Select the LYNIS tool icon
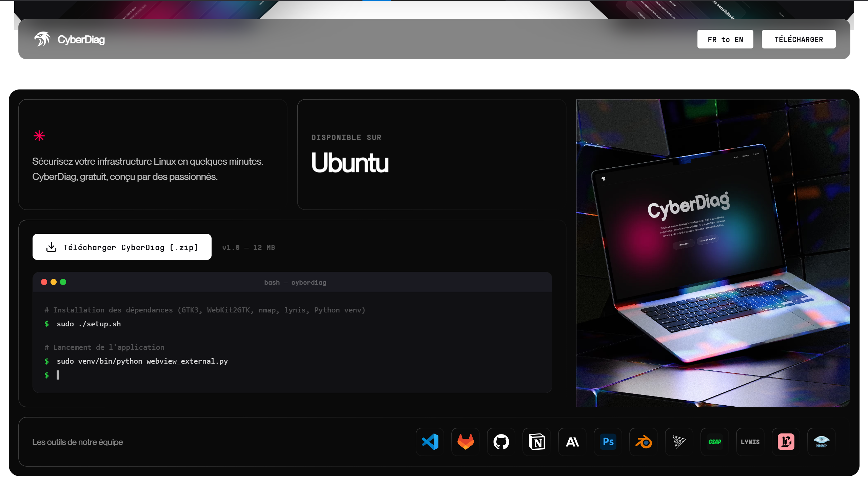This screenshot has height=488, width=868. pyautogui.click(x=751, y=442)
